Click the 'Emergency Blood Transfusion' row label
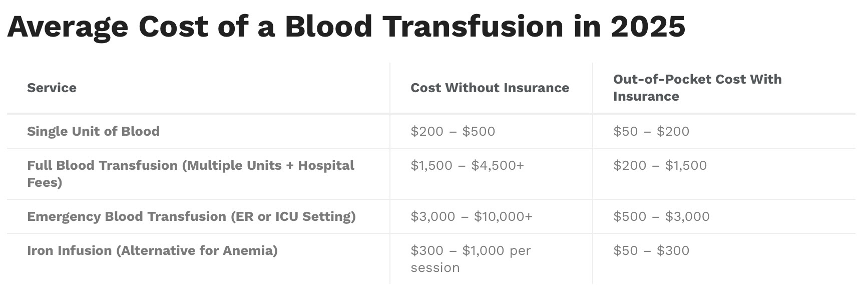868x295 pixels. point(127,216)
